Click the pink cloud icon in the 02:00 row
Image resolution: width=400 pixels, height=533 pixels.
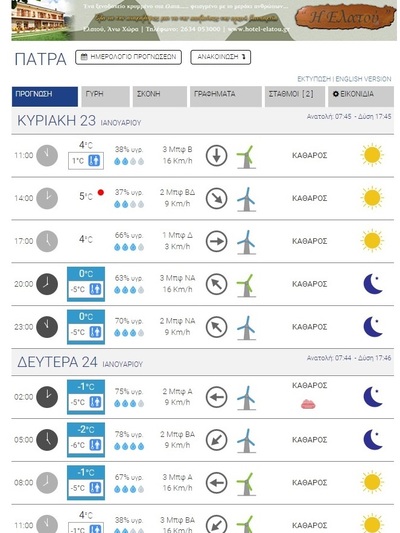(x=308, y=404)
